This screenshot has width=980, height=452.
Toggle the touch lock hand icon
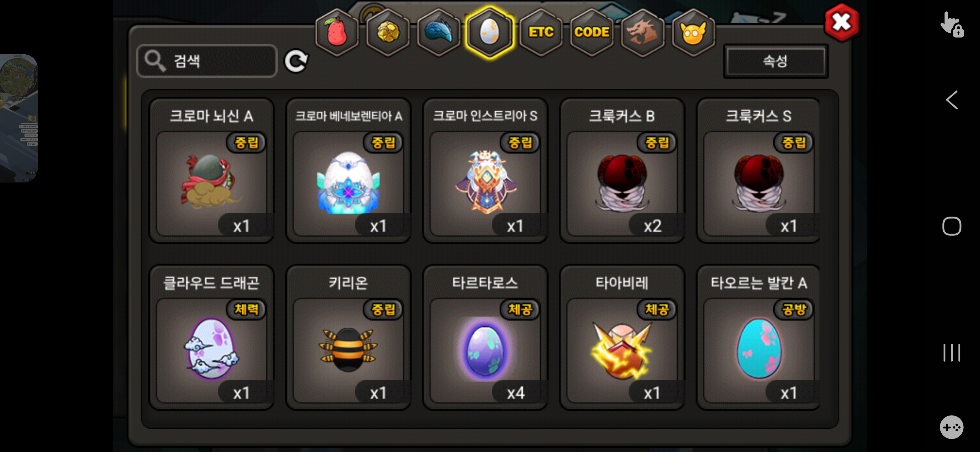(x=951, y=24)
